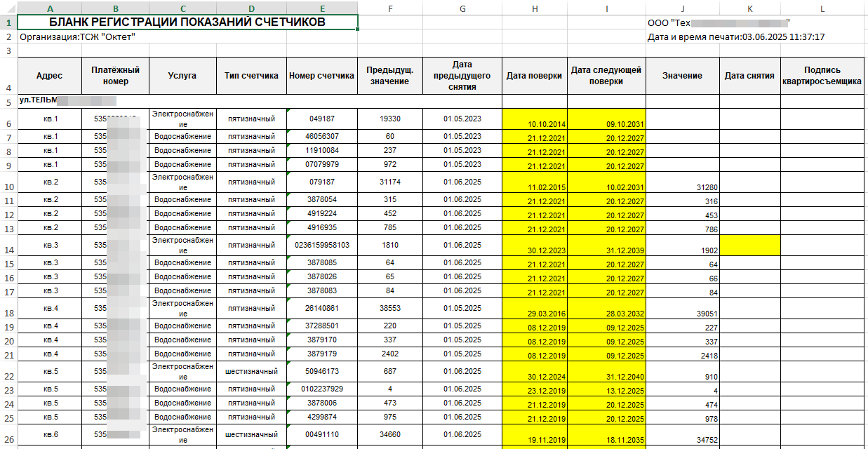Click the value cell 39051
Screen dimensions: 868x449
click(683, 309)
